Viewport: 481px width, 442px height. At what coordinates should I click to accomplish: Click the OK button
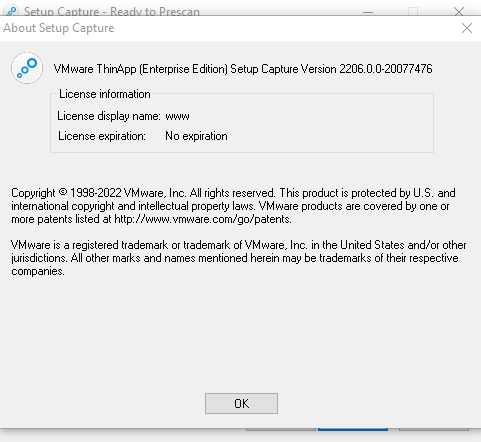pos(241,403)
